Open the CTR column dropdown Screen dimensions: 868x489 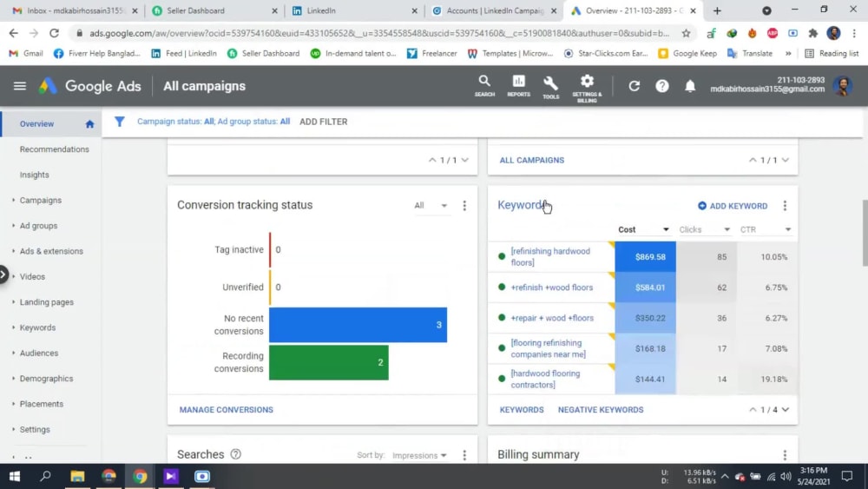[766, 229]
